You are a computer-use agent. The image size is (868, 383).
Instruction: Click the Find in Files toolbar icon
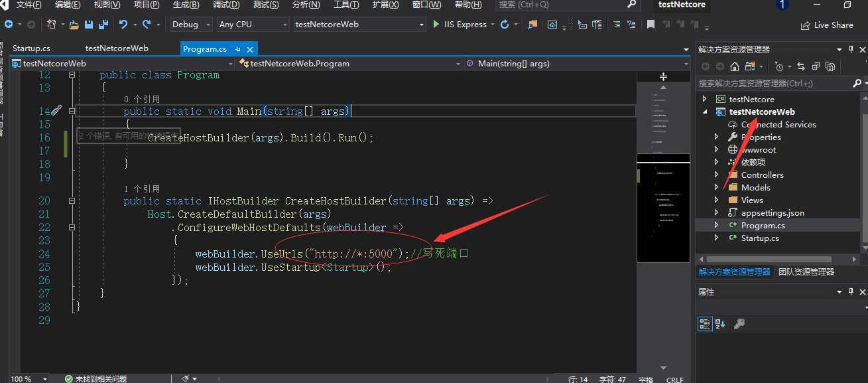[532, 25]
